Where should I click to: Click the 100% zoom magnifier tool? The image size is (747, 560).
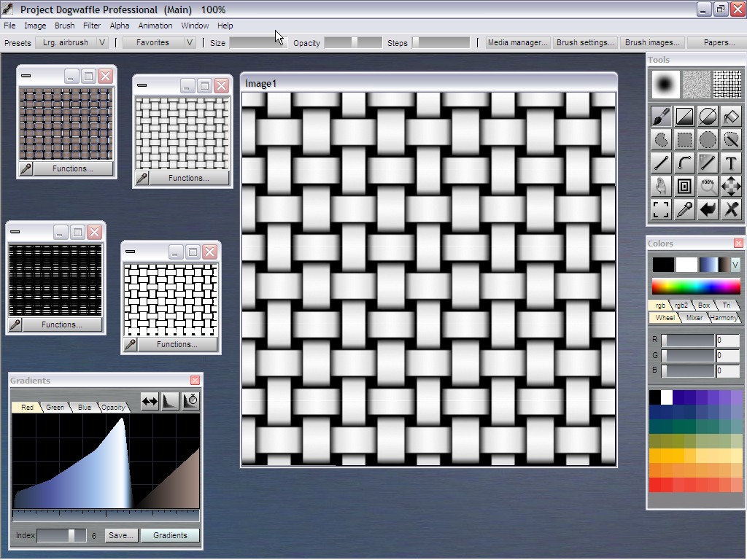(x=707, y=187)
